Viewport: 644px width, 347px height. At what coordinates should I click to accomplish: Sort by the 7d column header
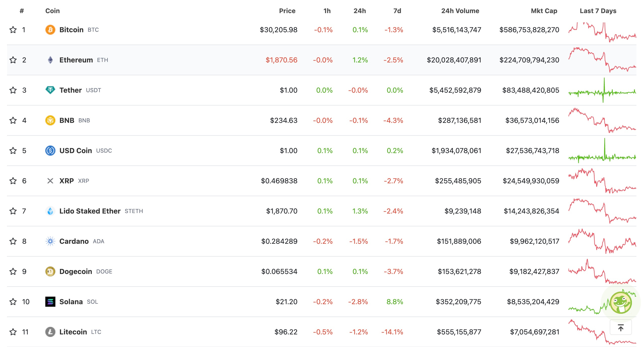tap(397, 11)
